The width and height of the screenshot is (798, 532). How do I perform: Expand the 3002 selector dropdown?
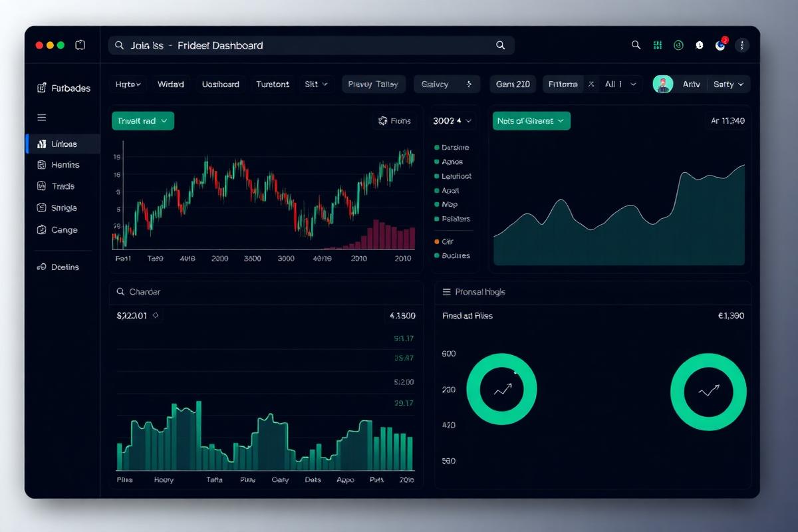pyautogui.click(x=452, y=121)
